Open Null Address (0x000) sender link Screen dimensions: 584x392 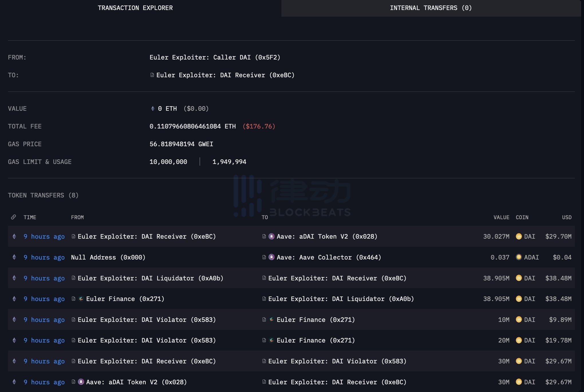[108, 257]
